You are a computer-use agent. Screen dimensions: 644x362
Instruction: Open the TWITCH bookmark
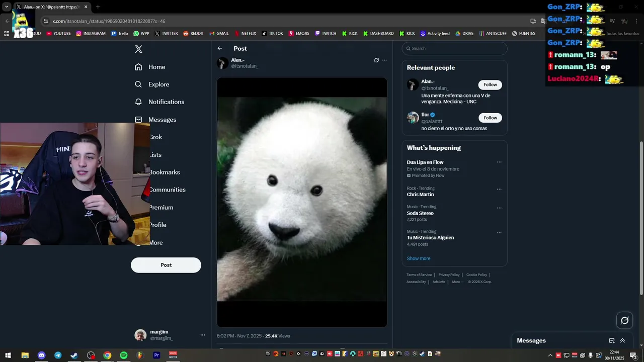click(326, 34)
